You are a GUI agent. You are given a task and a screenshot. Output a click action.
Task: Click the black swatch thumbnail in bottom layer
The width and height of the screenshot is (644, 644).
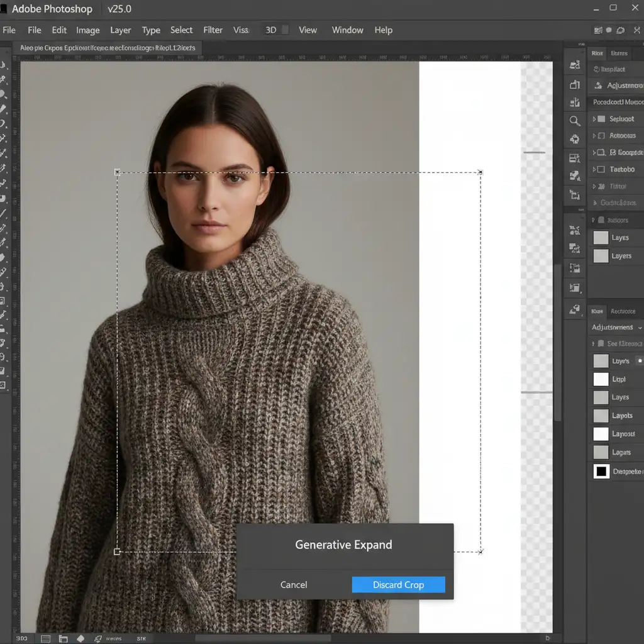pyautogui.click(x=601, y=471)
